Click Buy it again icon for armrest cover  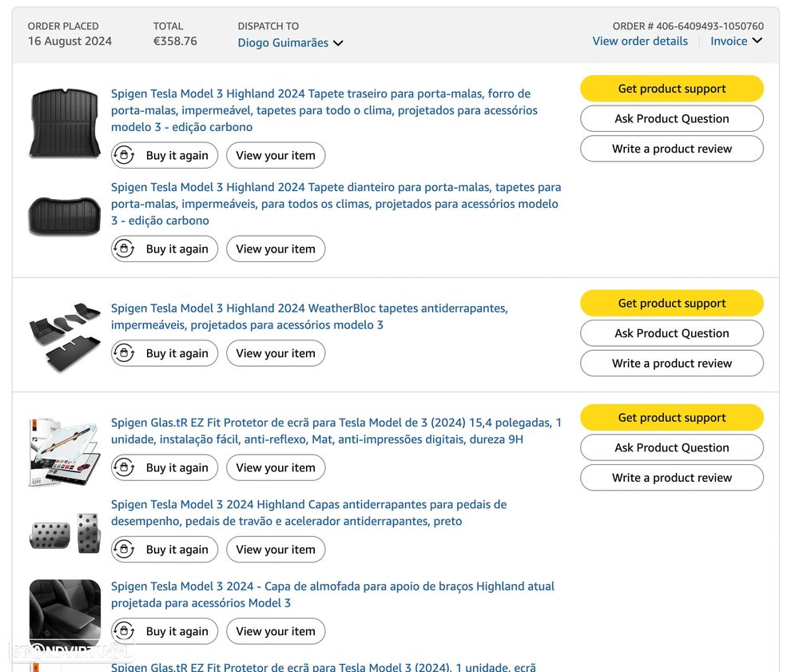click(x=124, y=631)
